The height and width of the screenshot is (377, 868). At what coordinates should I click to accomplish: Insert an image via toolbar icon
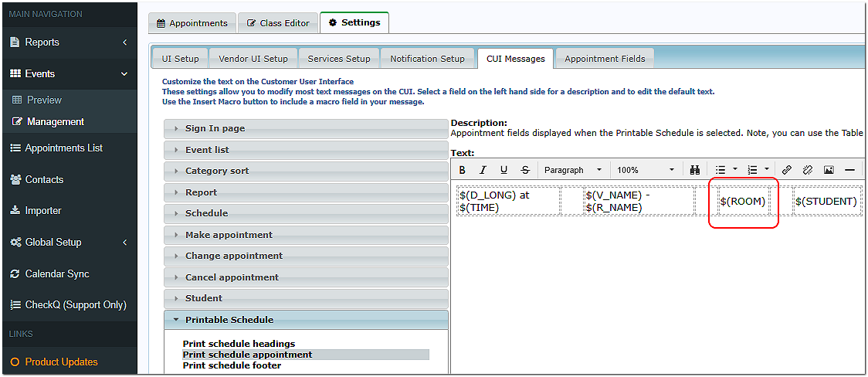[x=829, y=170]
